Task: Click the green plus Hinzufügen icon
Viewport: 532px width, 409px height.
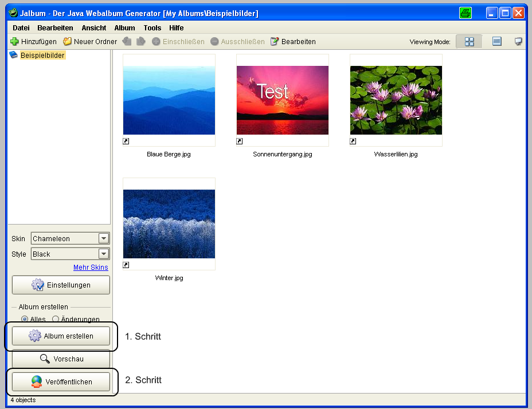Action: point(14,41)
